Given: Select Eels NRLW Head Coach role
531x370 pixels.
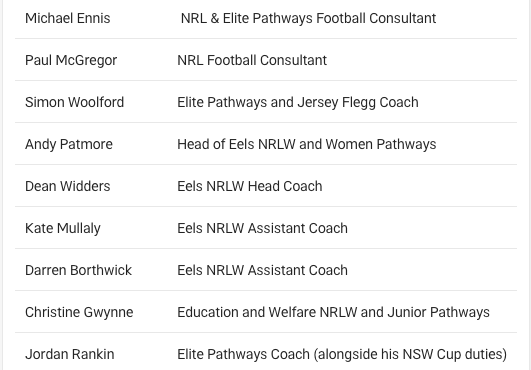Looking at the screenshot, I should point(250,186).
